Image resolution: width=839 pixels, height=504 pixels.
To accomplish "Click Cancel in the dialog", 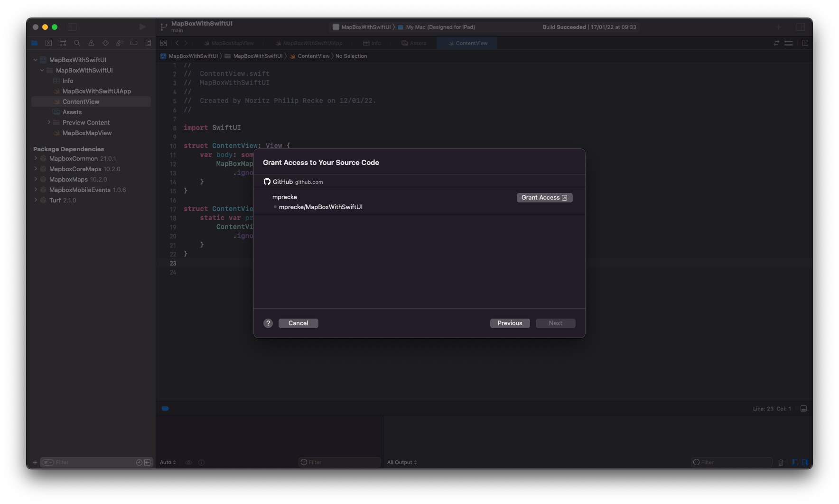I will [298, 323].
